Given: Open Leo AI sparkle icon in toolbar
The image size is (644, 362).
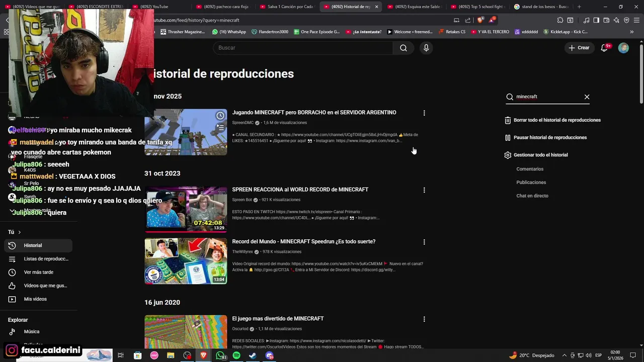Looking at the screenshot, I should point(616,20).
